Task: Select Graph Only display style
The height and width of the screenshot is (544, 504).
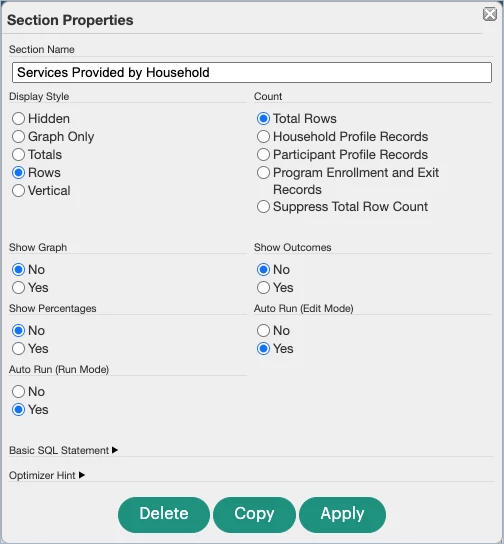Action: click(x=18, y=137)
